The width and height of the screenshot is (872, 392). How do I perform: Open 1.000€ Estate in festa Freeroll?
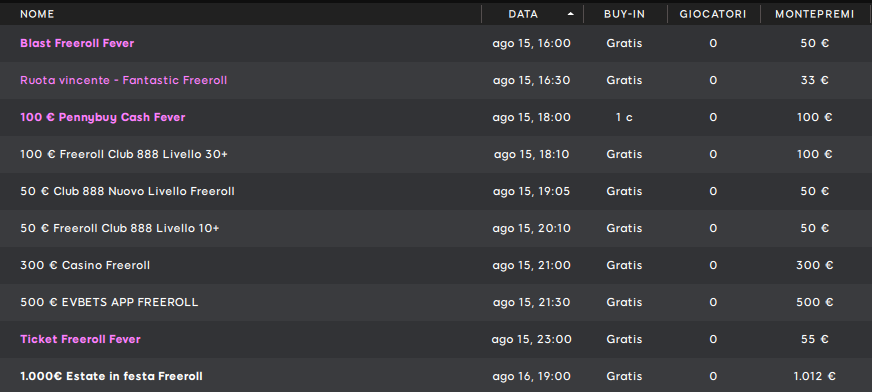click(x=111, y=376)
